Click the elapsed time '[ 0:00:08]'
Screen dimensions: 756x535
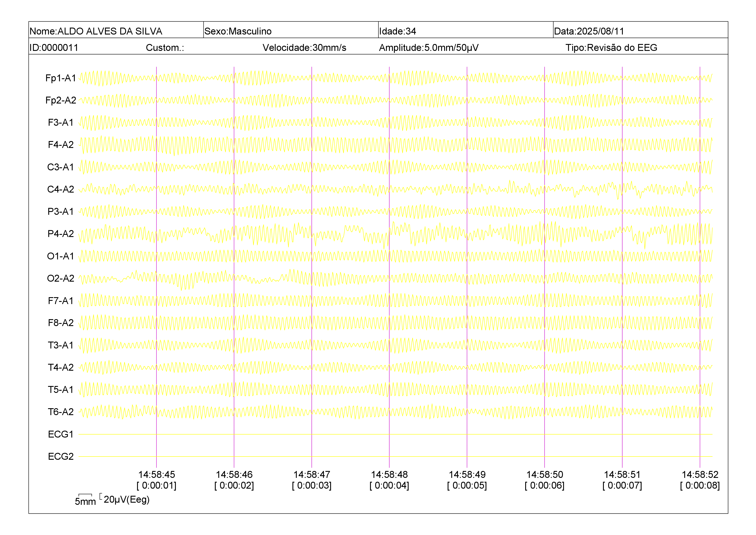point(700,485)
